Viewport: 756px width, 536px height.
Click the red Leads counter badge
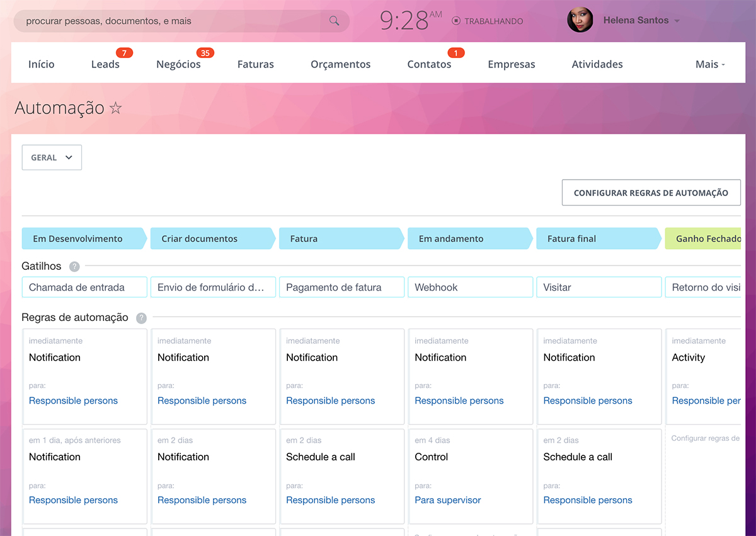click(124, 53)
